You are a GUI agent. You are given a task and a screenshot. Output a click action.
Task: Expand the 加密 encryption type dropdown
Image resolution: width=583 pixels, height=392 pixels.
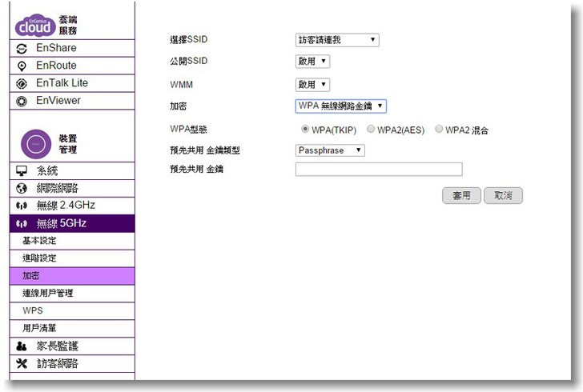pos(341,106)
